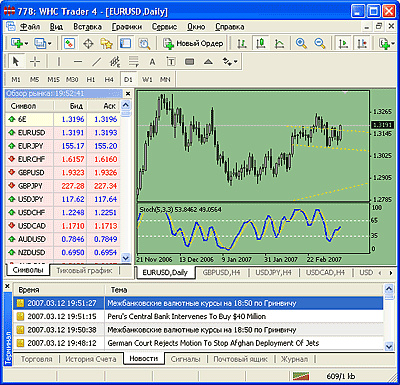
Task: Switch to the GBPUSD,H4 chart tab
Action: coord(221,272)
